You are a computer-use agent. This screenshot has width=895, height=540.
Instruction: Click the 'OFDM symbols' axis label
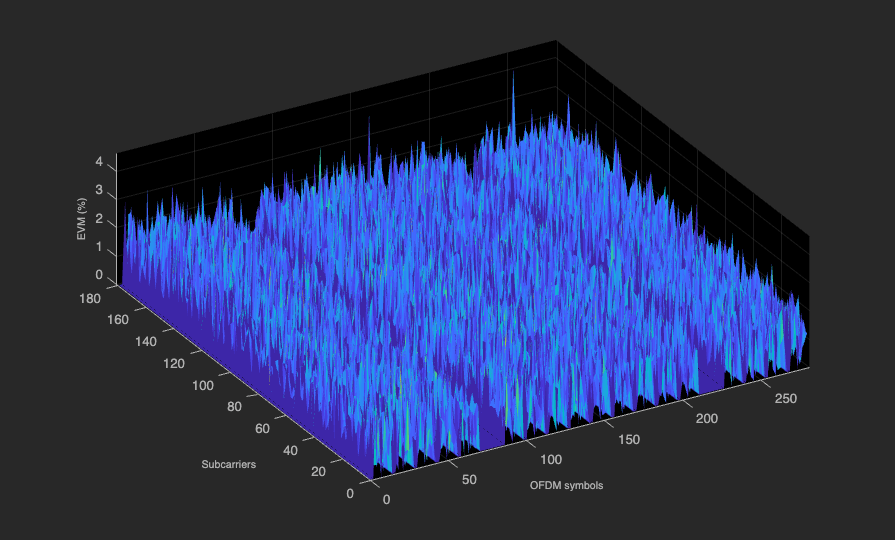tap(566, 486)
